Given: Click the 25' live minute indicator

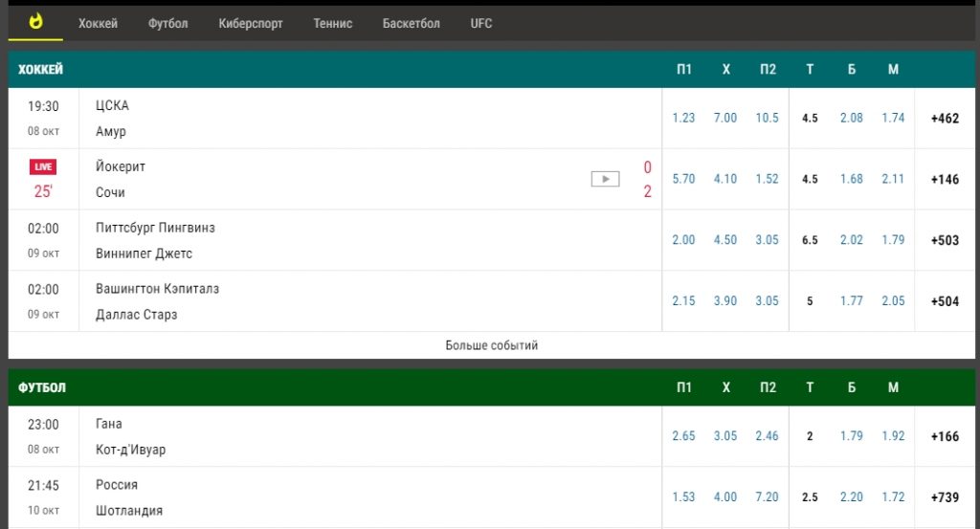Looking at the screenshot, I should 43,191.
